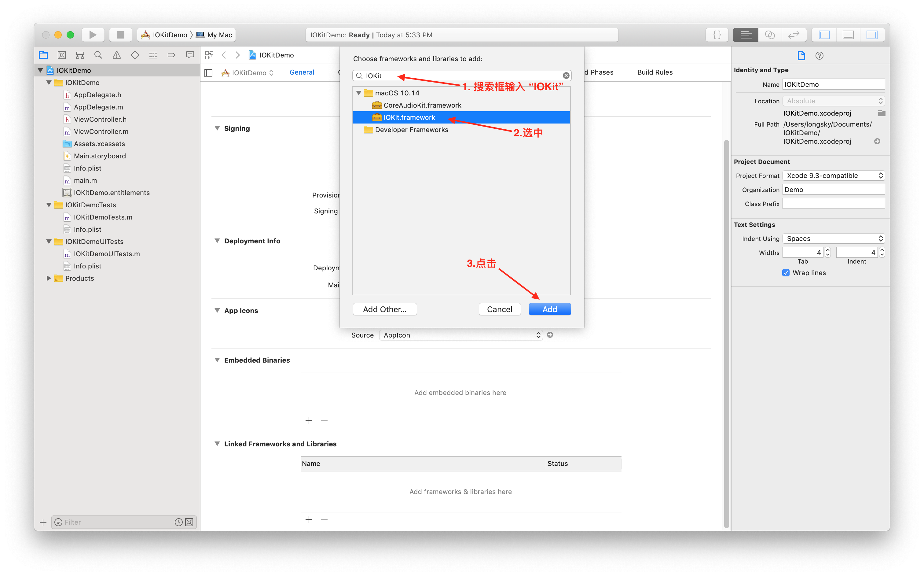Toggle the Wrap lines checkbox
This screenshot has height=576, width=924.
[786, 273]
